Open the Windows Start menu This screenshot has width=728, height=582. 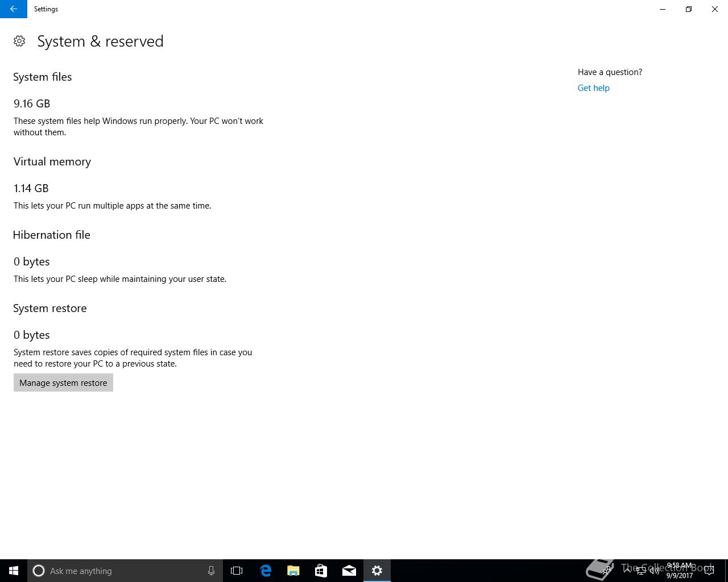coord(14,571)
